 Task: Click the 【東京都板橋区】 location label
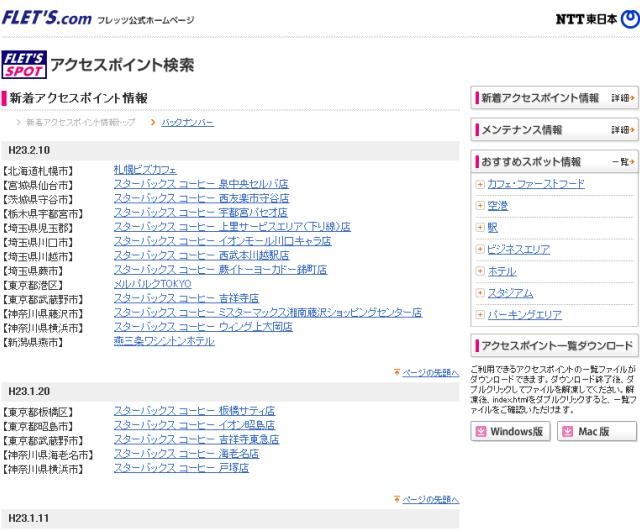[38, 412]
